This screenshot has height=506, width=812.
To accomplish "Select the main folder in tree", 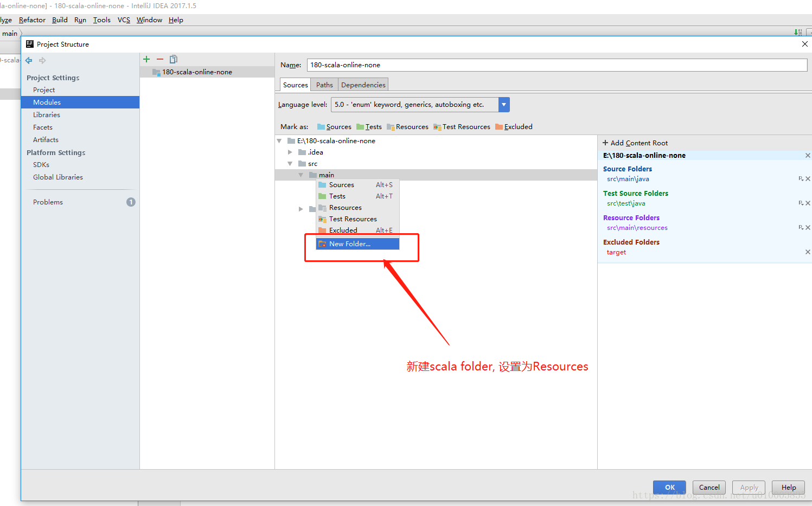I will click(x=436, y=175).
